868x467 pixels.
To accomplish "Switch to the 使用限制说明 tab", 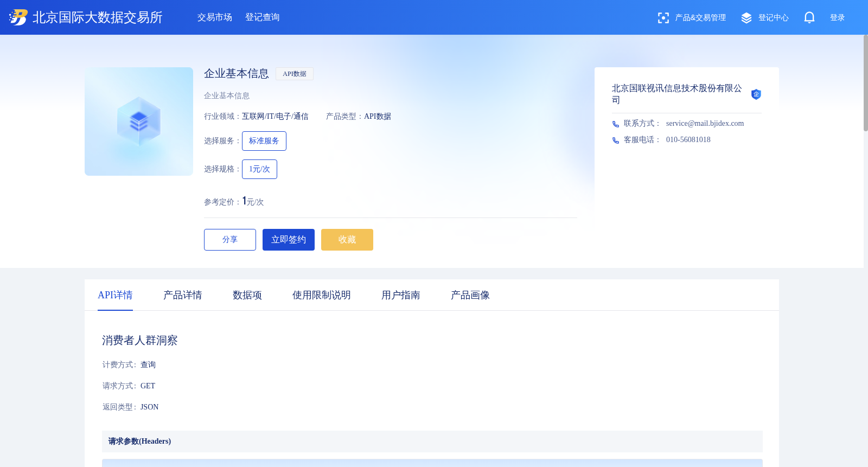I will coord(322,295).
